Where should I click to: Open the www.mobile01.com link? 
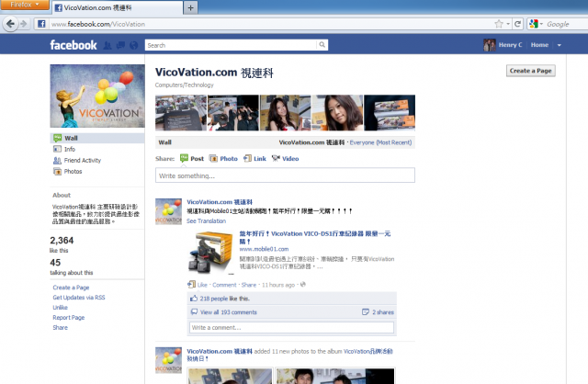click(x=264, y=249)
